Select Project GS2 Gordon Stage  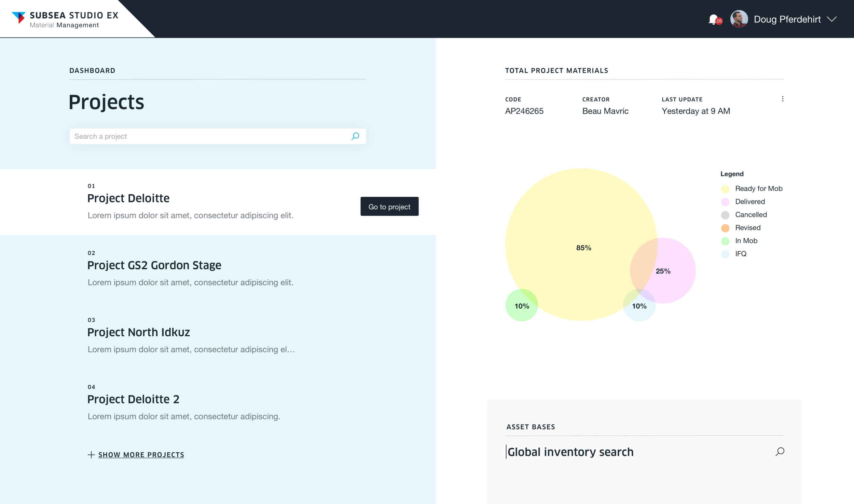154,265
